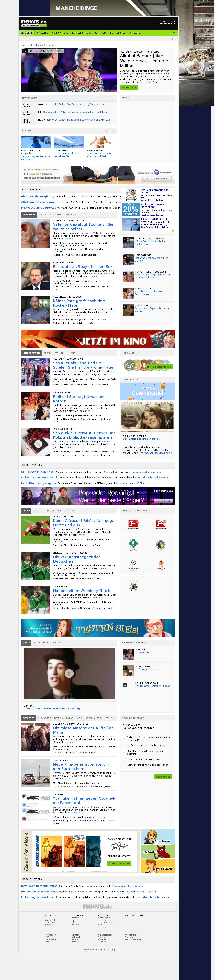Choose 'Ich finde, es ist ein Kavaliersdelikt' answer
Viewport: 215px width, 980px height.
tap(124, 745)
